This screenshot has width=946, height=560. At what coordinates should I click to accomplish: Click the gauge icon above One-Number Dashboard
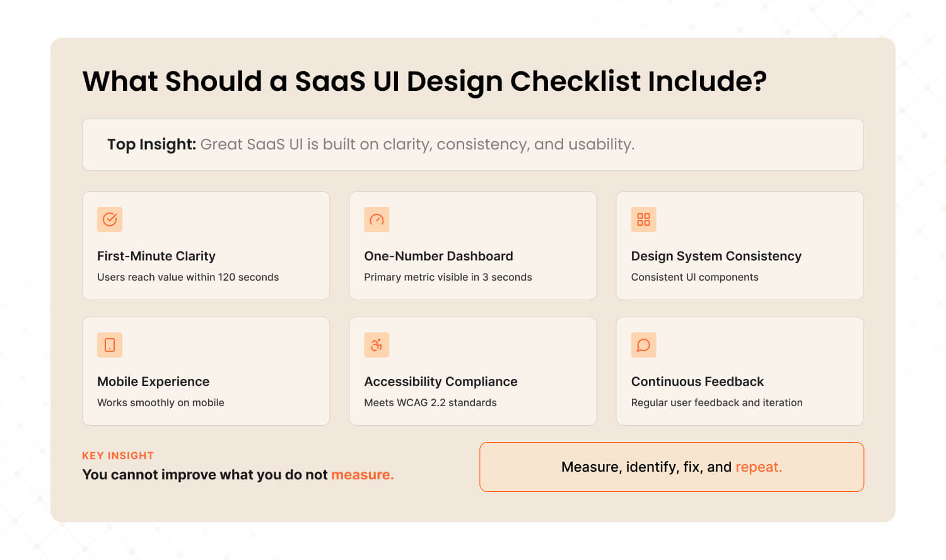point(377,219)
